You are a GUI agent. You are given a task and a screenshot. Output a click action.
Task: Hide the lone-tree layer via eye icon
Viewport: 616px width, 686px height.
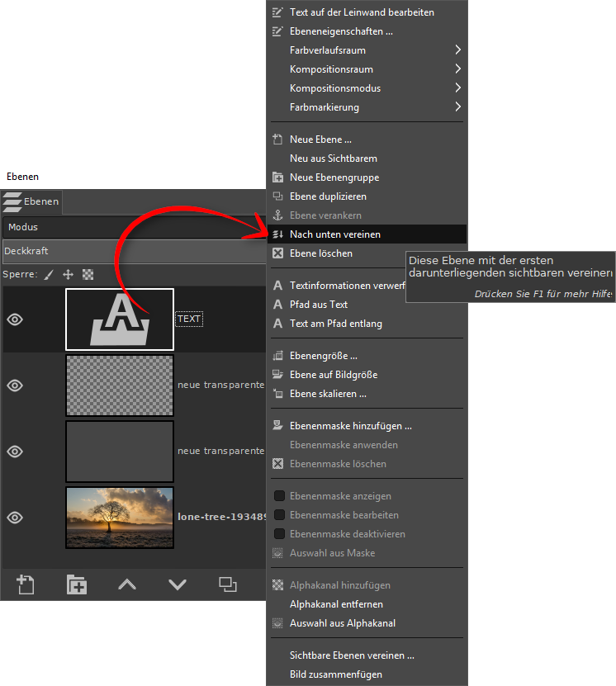tap(15, 518)
